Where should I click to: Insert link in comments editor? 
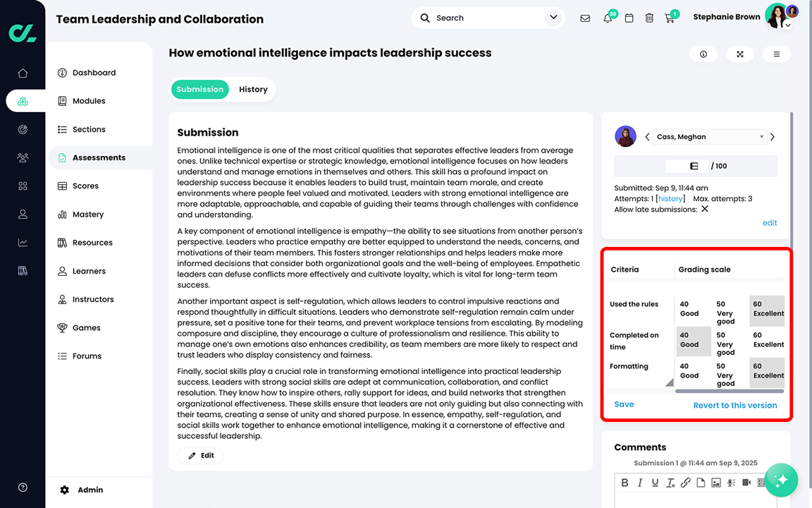click(686, 483)
